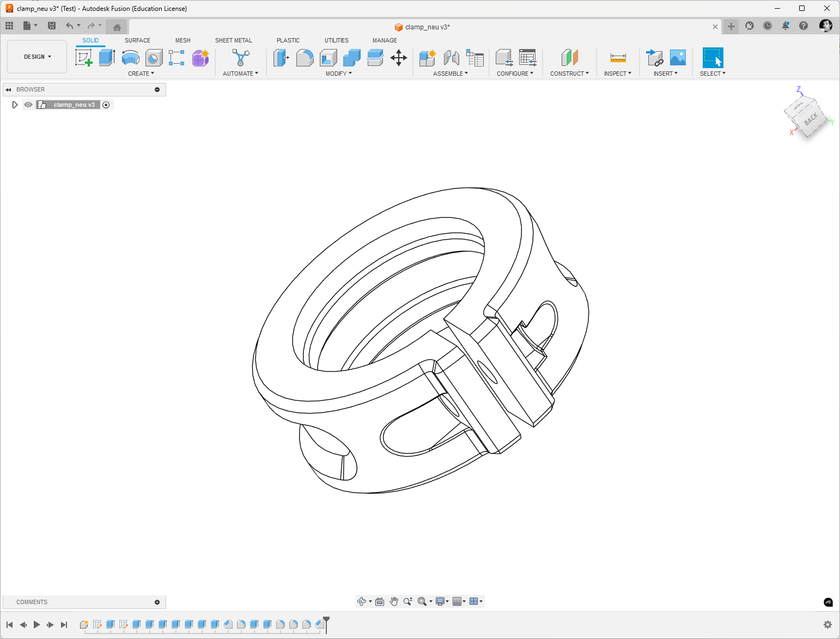Viewport: 840px width, 639px height.
Task: Switch to the SURFACE tab
Action: point(137,40)
